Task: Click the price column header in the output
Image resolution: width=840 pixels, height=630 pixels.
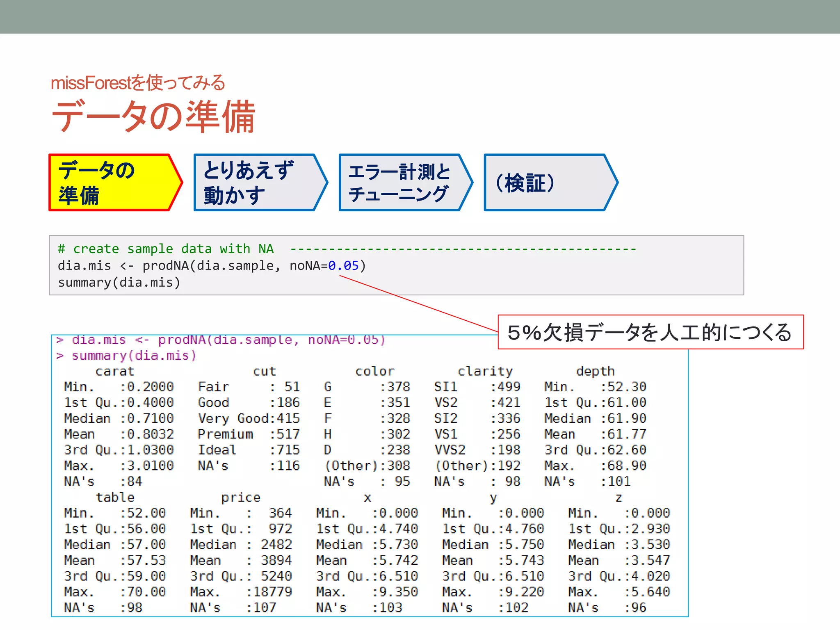Action: tap(241, 498)
